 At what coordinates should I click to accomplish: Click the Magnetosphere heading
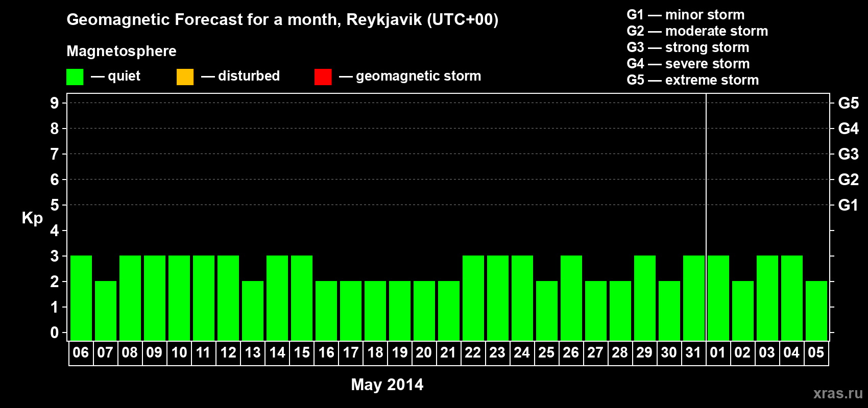click(122, 51)
